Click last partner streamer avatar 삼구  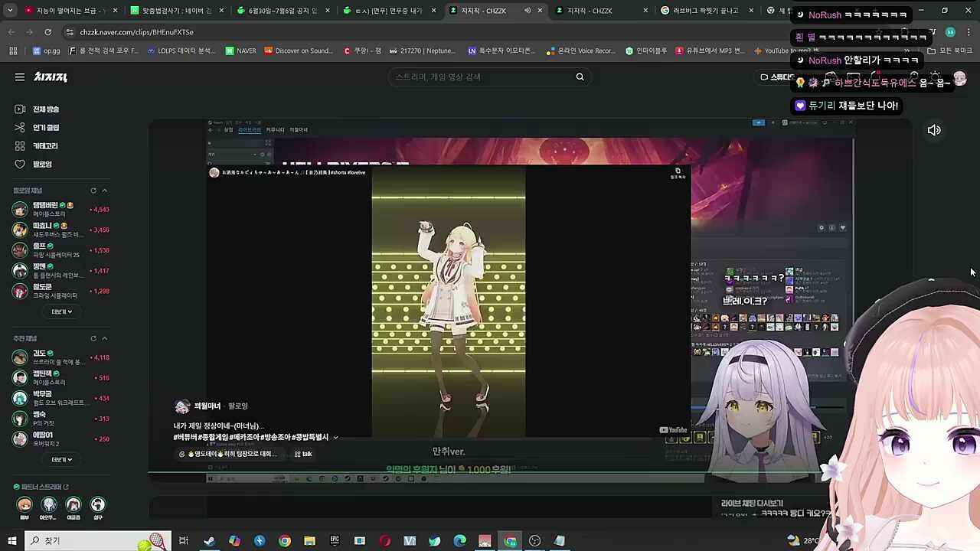[x=98, y=504]
